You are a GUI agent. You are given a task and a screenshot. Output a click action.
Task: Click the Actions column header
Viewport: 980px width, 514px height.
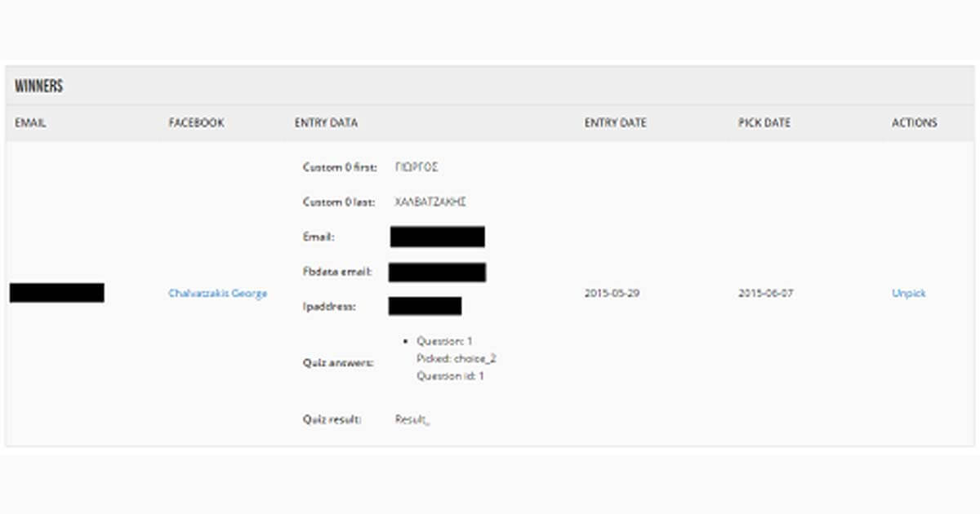914,123
